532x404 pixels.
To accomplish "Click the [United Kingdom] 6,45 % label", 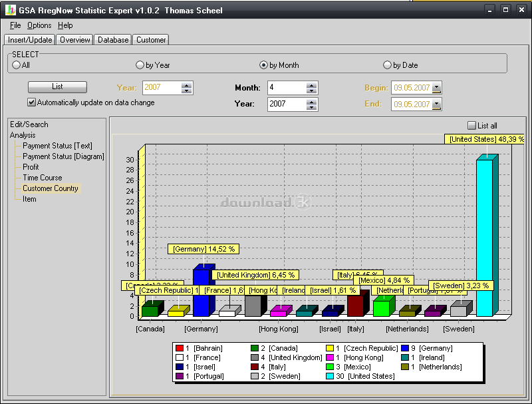I will (255, 275).
